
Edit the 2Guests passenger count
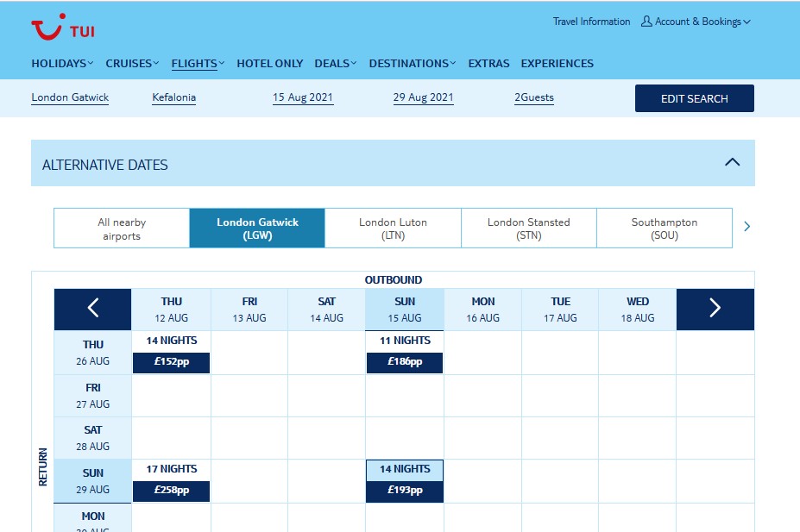(x=534, y=97)
